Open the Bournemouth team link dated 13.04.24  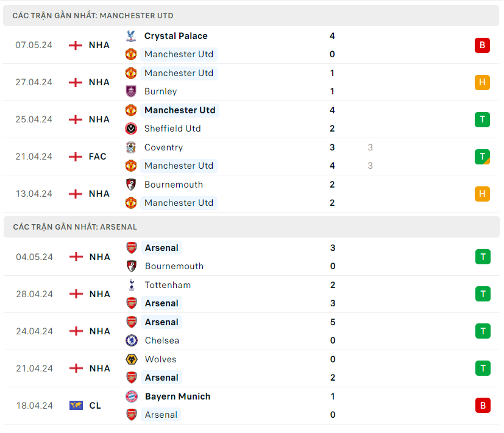[173, 185]
